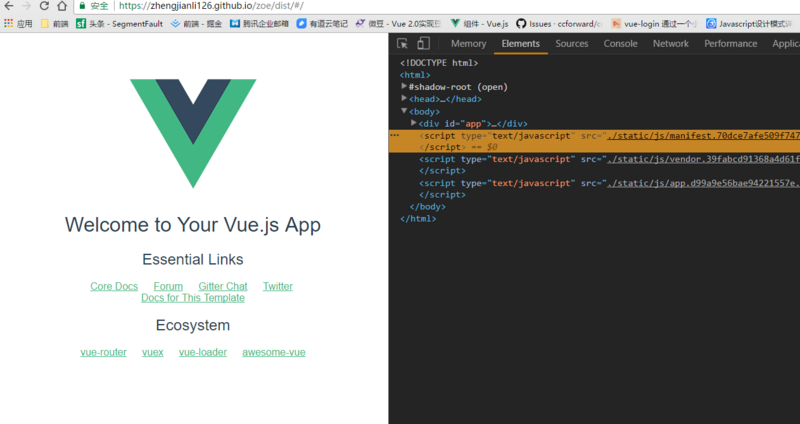
Task: Expand the div id="app" node
Action: 414,122
